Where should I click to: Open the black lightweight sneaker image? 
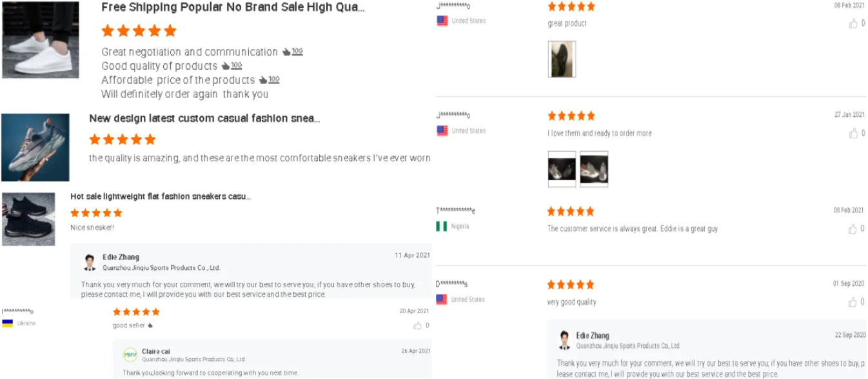pos(28,219)
